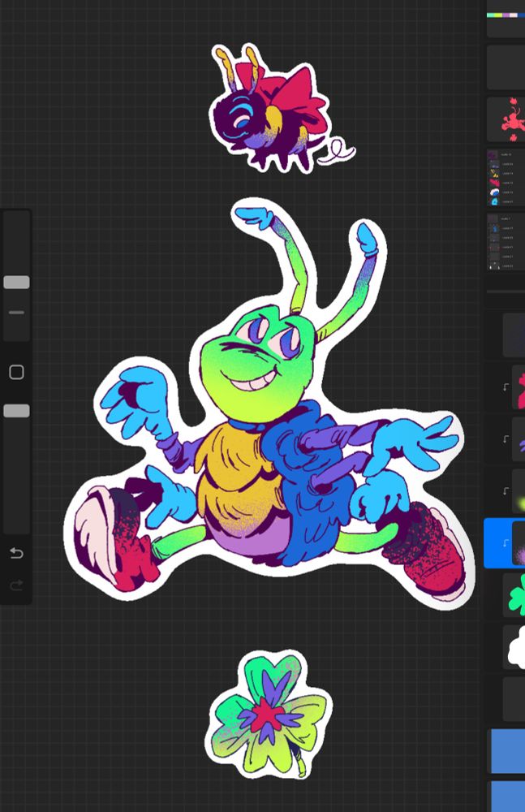Open the red silhouette thumbnail panel
The image size is (525, 812).
point(506,119)
